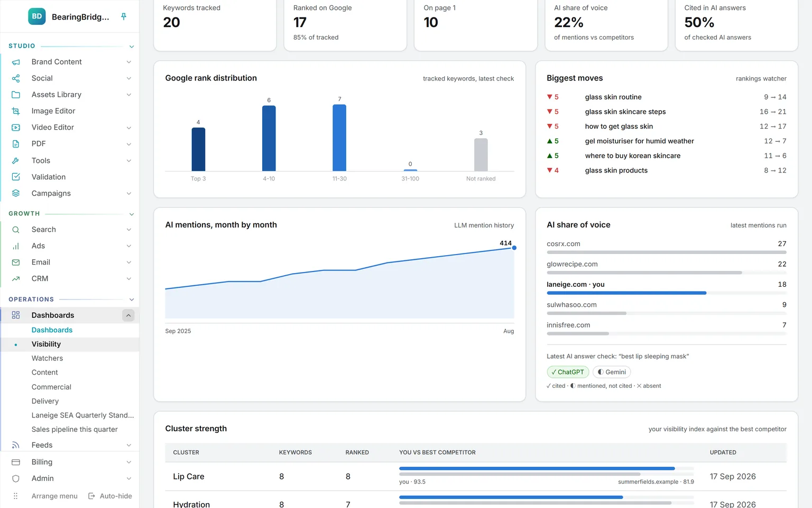
Task: Open the Commercial dashboard
Action: (x=51, y=387)
